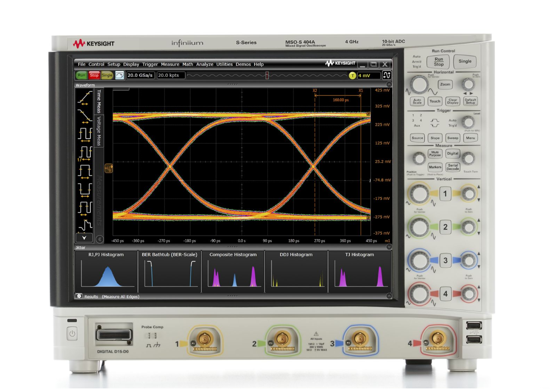Toggle channel 1 with the yellow 1 key
This screenshot has height=392, width=550.
coord(445,194)
